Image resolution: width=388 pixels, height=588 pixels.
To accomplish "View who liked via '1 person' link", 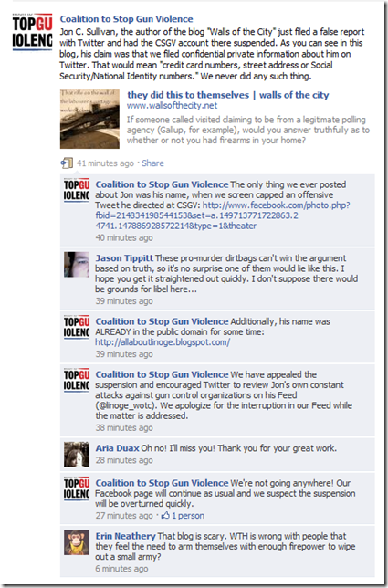I will (x=188, y=516).
